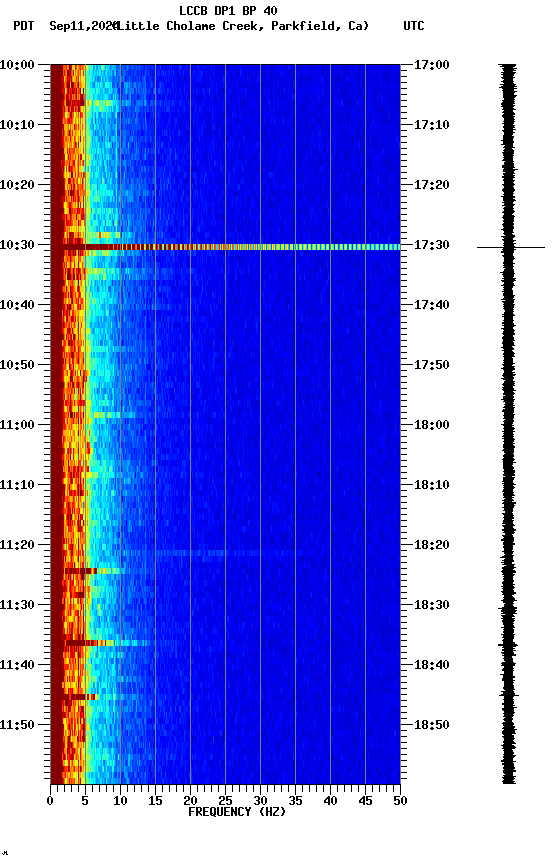Image resolution: width=552 pixels, height=864 pixels.
Task: Click the '50' frequency axis tick label
Action: (400, 801)
